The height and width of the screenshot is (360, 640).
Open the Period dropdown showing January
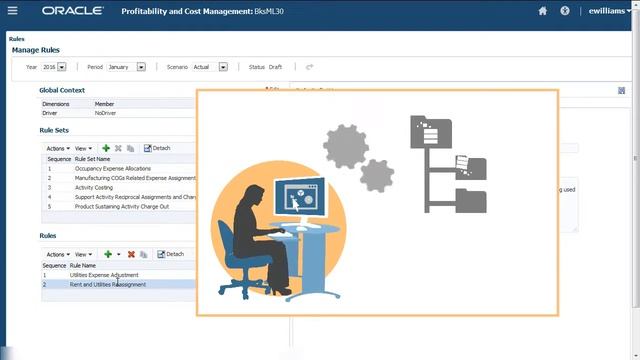coord(141,67)
